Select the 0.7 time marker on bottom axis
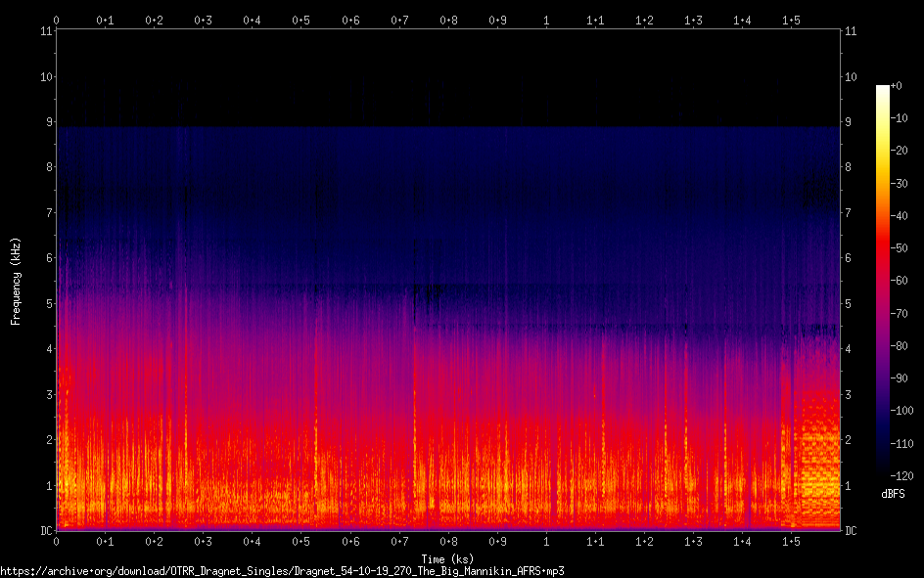The height and width of the screenshot is (578, 924). [398, 541]
